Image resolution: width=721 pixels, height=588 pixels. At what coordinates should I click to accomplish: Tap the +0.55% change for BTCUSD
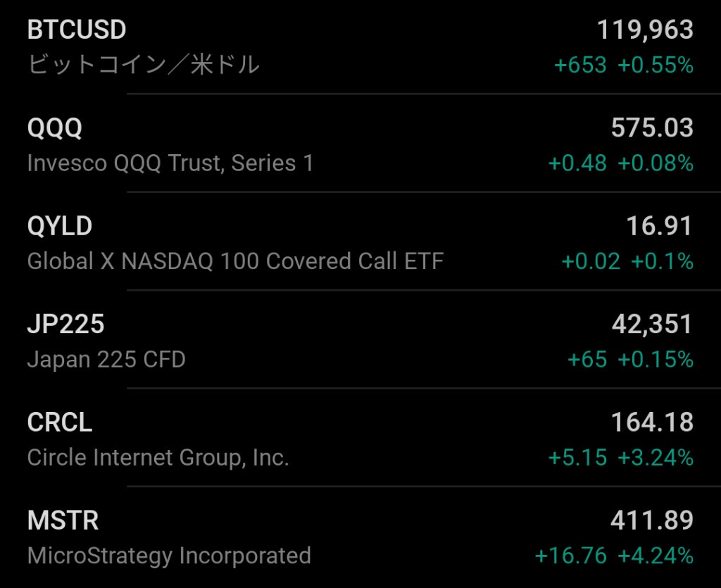656,65
